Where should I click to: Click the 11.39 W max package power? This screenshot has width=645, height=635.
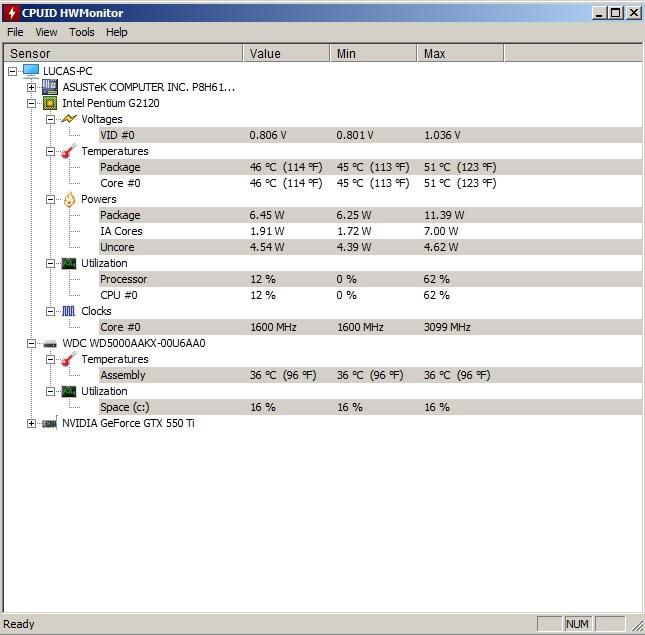[x=444, y=215]
